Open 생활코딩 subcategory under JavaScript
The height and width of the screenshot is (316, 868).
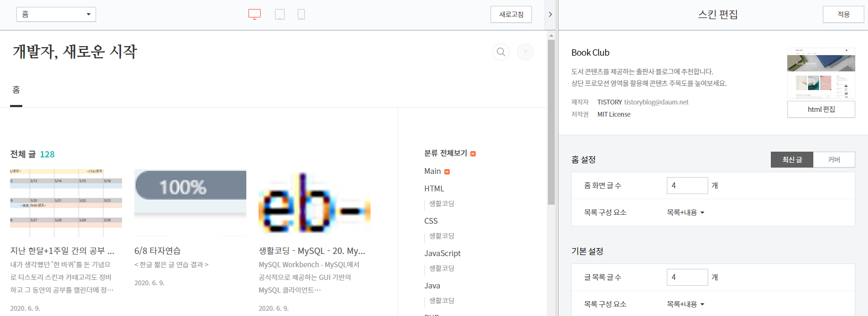[x=442, y=268]
